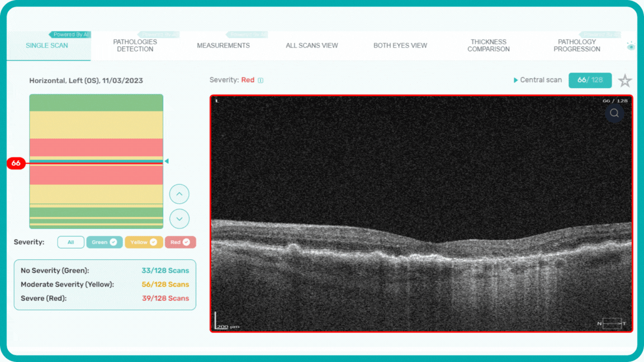This screenshot has width=644, height=362.
Task: Move the scan slider marker labeled 66
Action: [15, 163]
